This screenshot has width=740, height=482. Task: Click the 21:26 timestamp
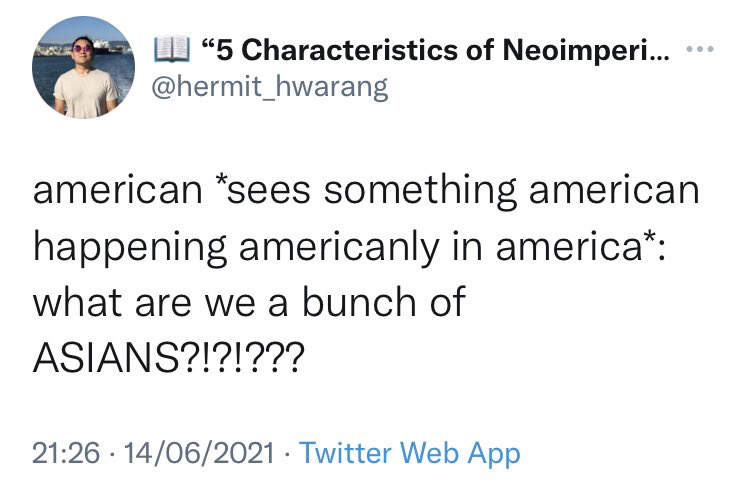point(66,453)
